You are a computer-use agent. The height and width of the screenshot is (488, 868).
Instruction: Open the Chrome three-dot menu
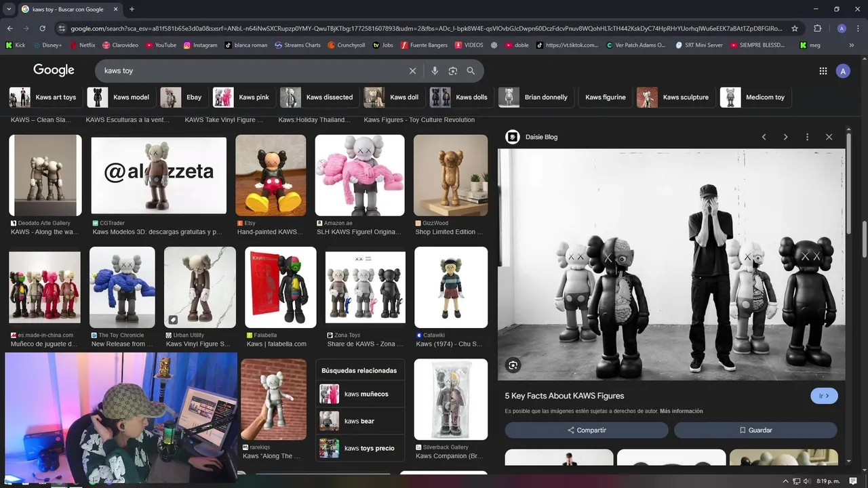point(858,28)
